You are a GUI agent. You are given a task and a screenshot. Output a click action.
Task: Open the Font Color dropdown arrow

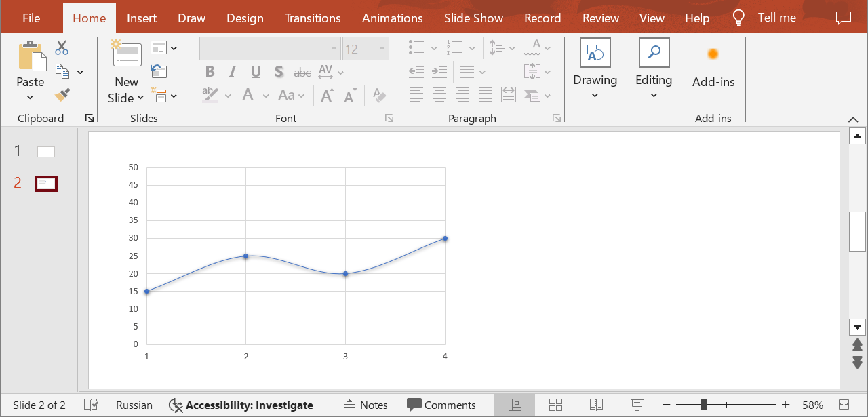click(266, 96)
